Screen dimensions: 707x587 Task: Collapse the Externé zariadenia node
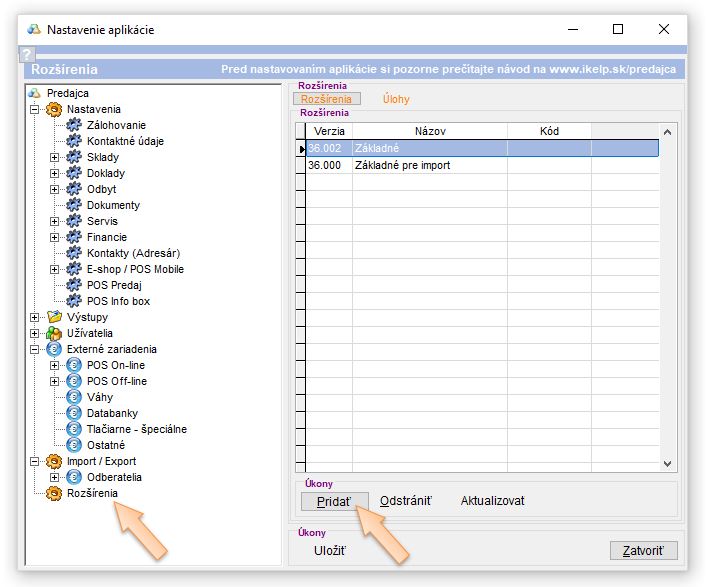click(x=35, y=349)
